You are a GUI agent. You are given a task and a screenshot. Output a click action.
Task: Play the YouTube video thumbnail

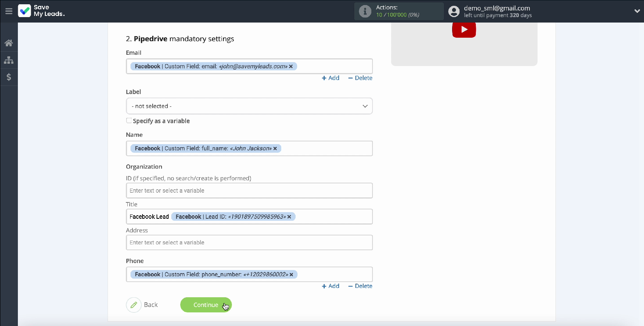click(x=464, y=30)
